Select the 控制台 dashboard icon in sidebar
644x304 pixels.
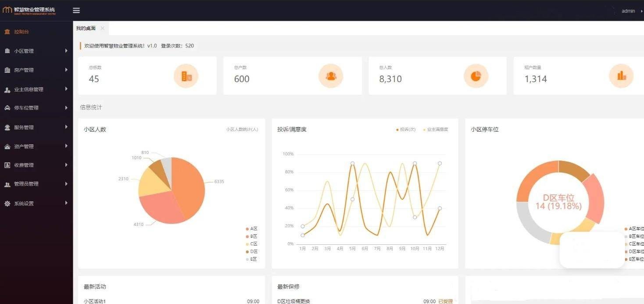7,32
